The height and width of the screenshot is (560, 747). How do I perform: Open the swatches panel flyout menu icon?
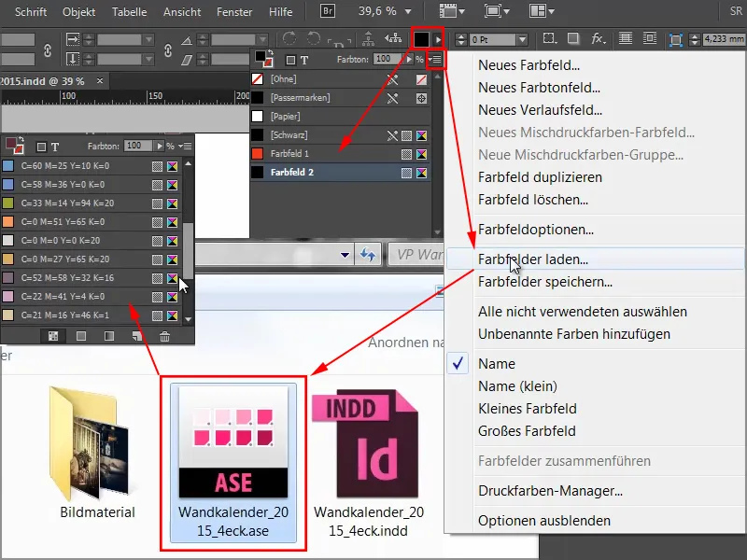click(x=436, y=60)
